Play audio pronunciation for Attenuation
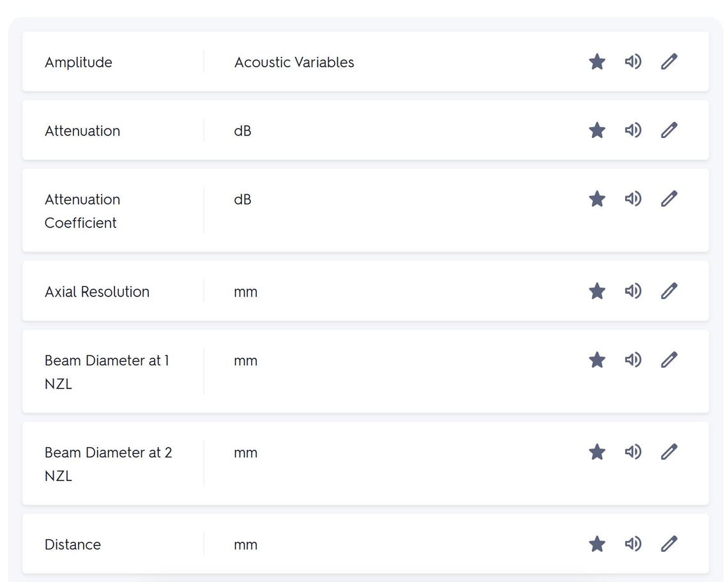This screenshot has height=582, width=728. (x=633, y=130)
